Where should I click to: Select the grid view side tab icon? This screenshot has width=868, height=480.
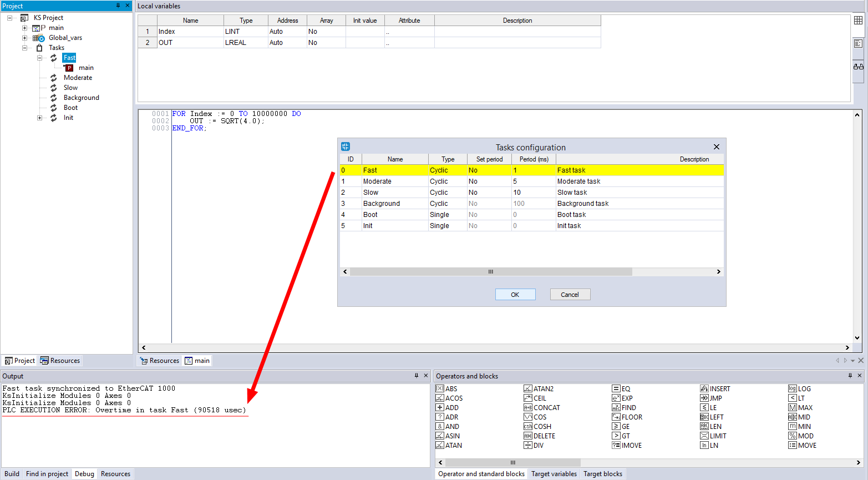point(858,21)
